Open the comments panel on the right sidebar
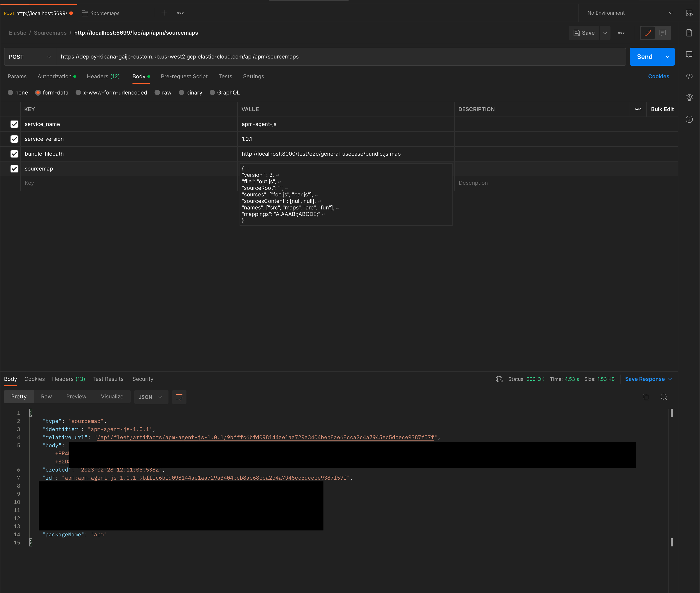Image resolution: width=700 pixels, height=593 pixels. (x=689, y=54)
